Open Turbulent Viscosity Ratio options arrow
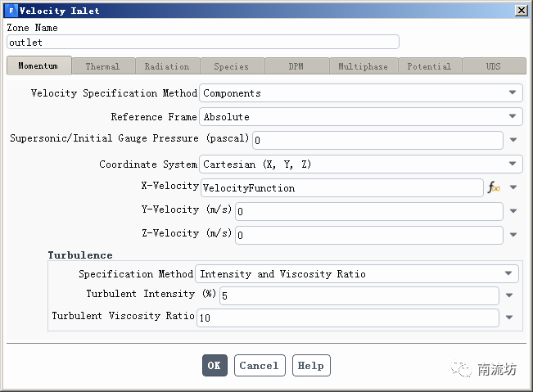Screen dimensions: 533x392 tap(509, 318)
